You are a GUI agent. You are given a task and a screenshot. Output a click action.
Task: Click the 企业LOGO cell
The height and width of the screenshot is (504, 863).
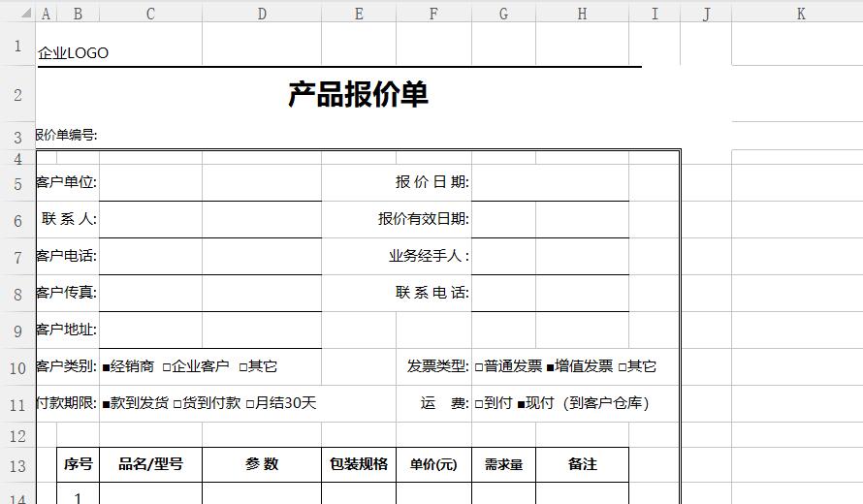point(73,52)
